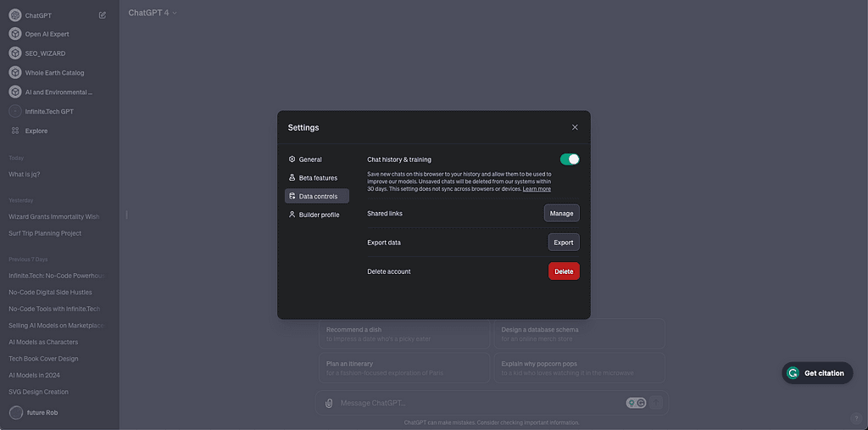
Task: Click 'Plan an itinerary' suggestion card
Action: (404, 368)
